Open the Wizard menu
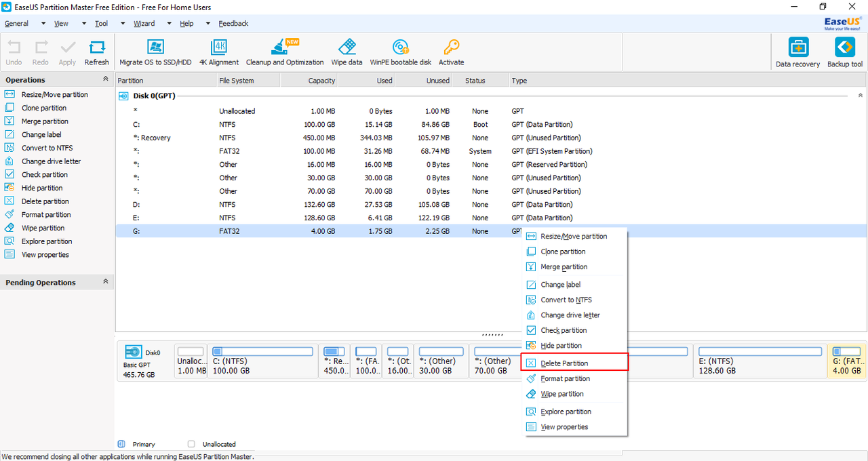 [x=144, y=23]
